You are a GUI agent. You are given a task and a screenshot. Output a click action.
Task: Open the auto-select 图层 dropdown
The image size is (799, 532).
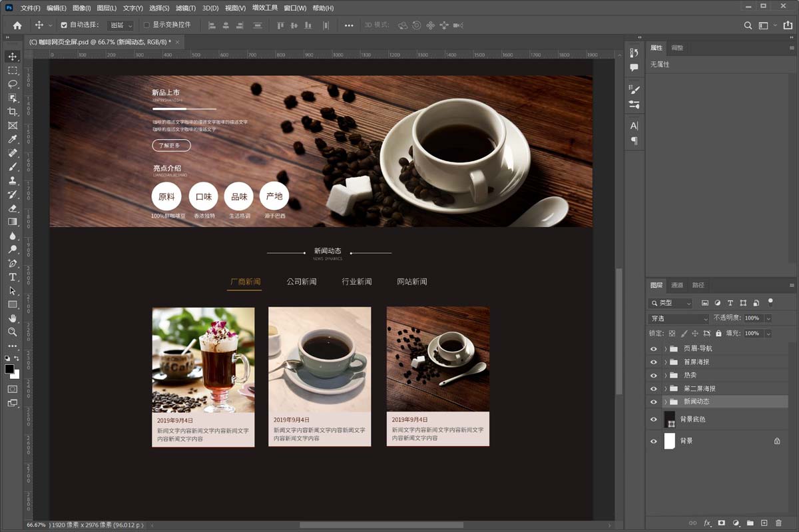(121, 25)
